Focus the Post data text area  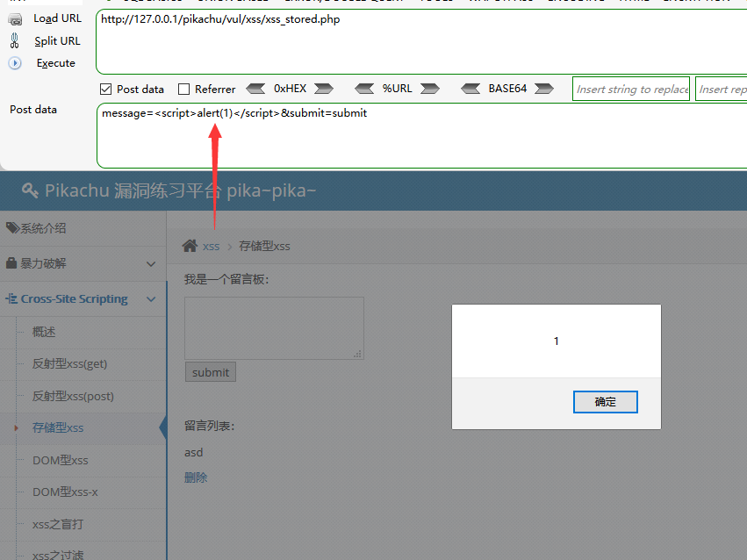pos(421,136)
